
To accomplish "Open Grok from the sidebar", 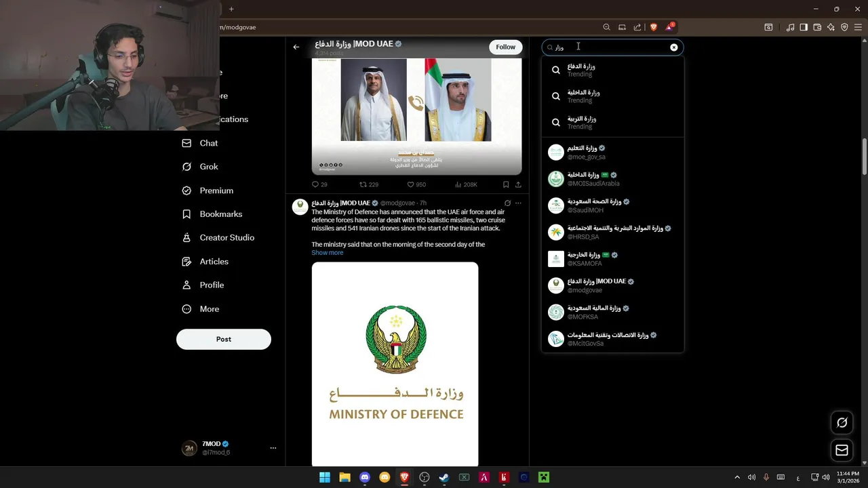I will [x=200, y=167].
